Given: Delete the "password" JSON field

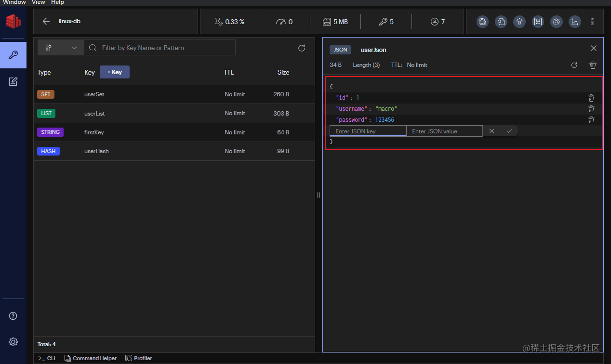Looking at the screenshot, I should point(591,120).
